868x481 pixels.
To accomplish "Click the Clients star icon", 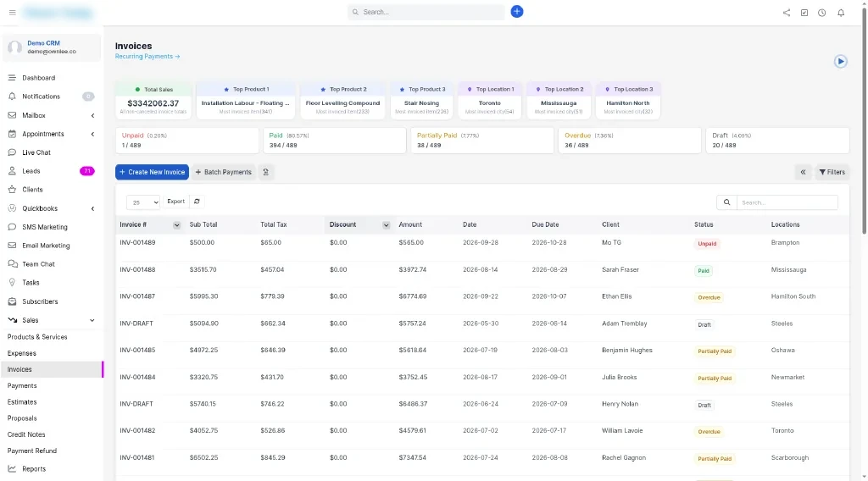I will click(x=12, y=190).
